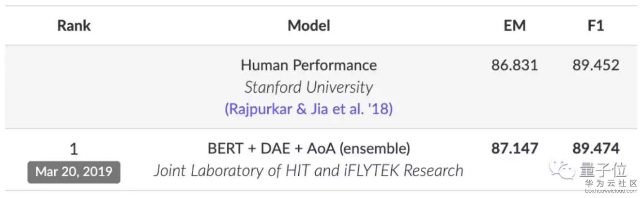Click Joint Laboratory of HIT and iFLYTEK Research

[x=308, y=170]
